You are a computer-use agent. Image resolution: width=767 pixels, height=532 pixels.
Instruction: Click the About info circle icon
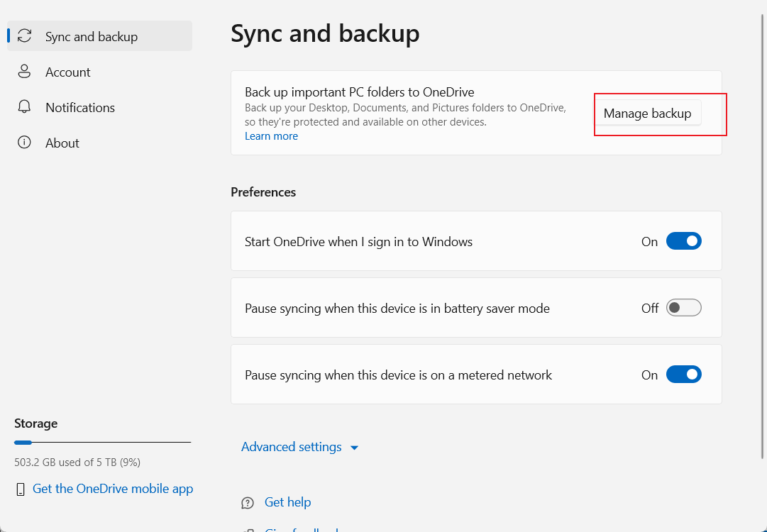[25, 143]
